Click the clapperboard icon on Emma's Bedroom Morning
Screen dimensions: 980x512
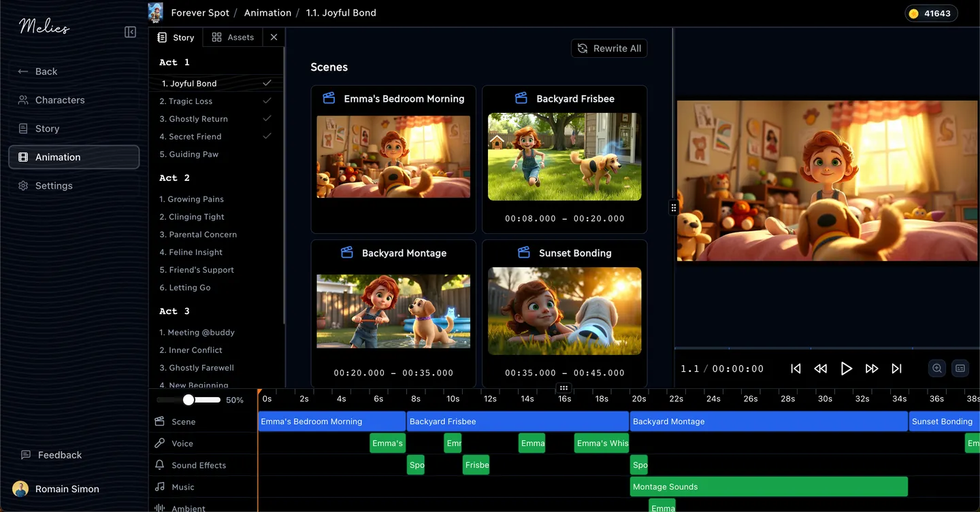[329, 98]
